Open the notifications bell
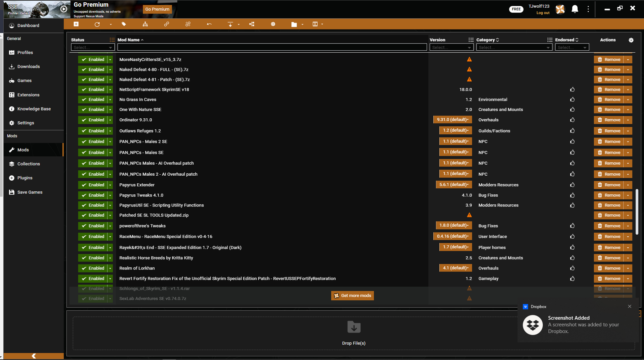 [575, 9]
